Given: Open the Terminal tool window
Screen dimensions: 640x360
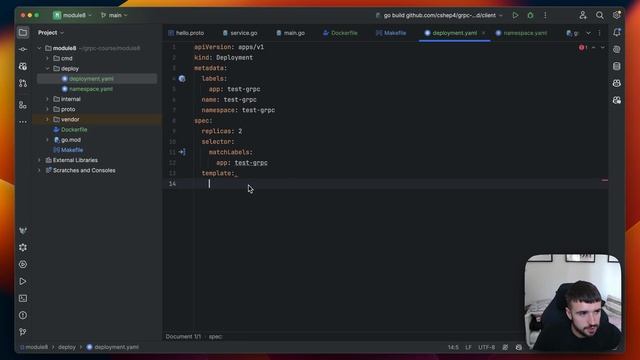Looking at the screenshot, I should click(x=23, y=298).
